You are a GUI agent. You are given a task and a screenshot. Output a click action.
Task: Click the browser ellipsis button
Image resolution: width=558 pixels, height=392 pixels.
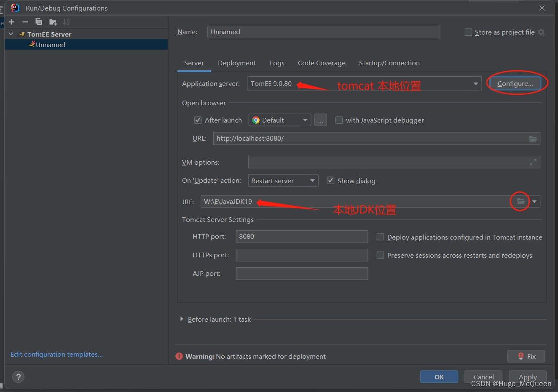(x=321, y=120)
